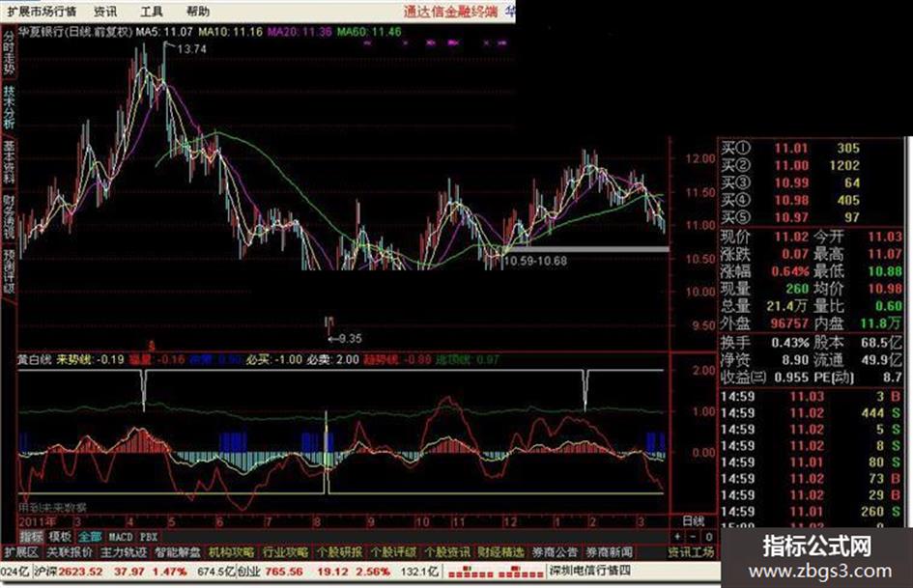This screenshot has width=913, height=588.
Task: Click the 必卖: 2.00 label
Action: (x=332, y=359)
